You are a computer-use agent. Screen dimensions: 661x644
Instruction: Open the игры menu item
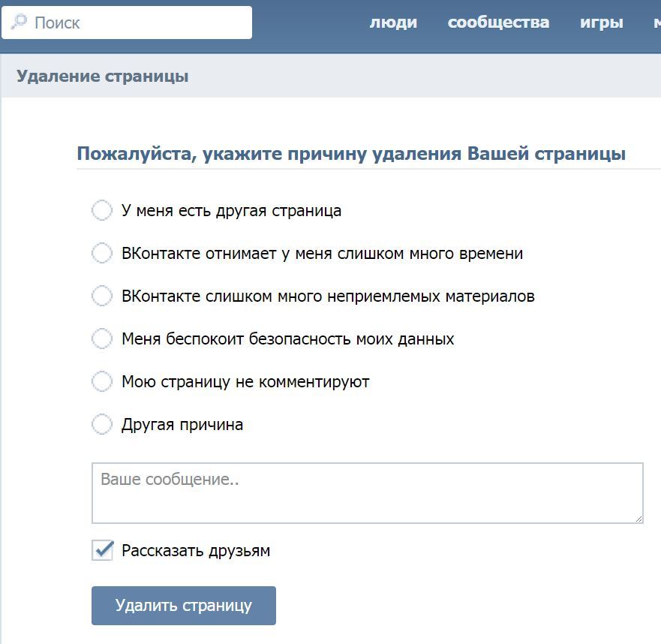point(601,23)
